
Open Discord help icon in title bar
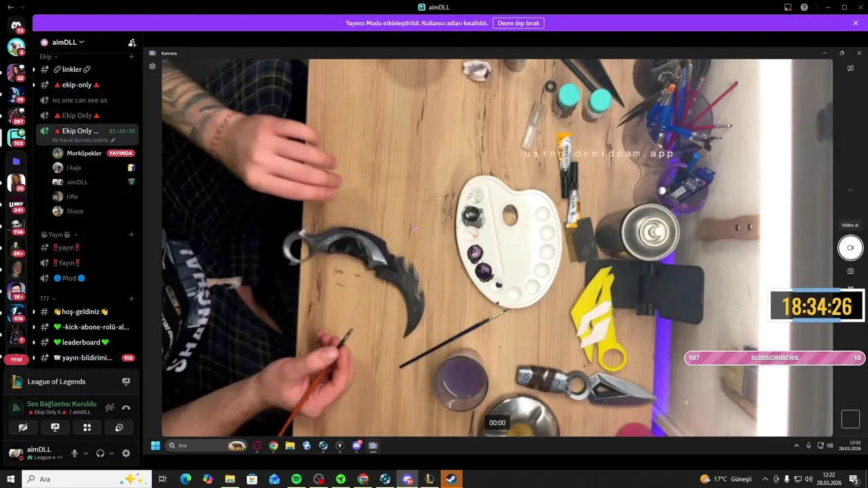click(x=804, y=7)
